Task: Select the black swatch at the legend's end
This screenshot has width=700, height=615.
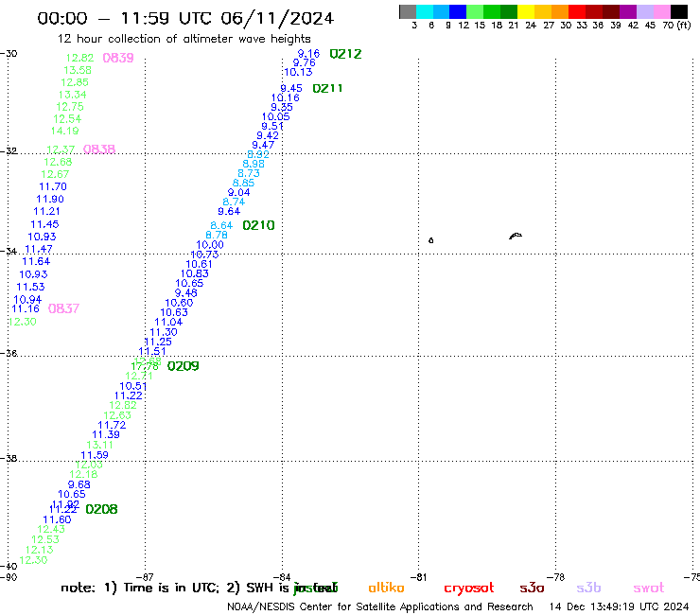Action: pos(678,11)
